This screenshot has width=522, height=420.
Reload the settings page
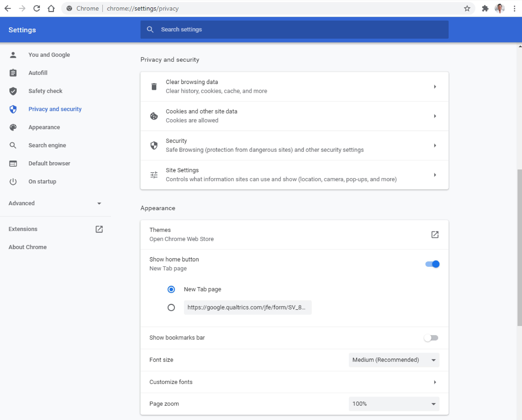pos(37,9)
